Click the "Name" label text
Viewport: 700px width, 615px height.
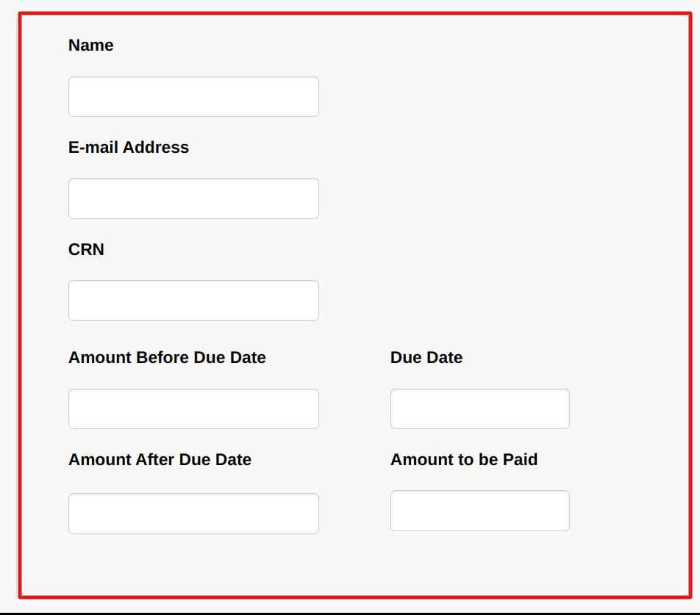(90, 46)
